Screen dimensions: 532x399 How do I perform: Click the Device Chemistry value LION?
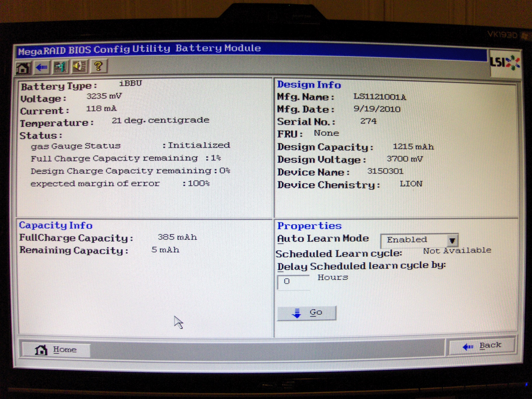(x=411, y=184)
